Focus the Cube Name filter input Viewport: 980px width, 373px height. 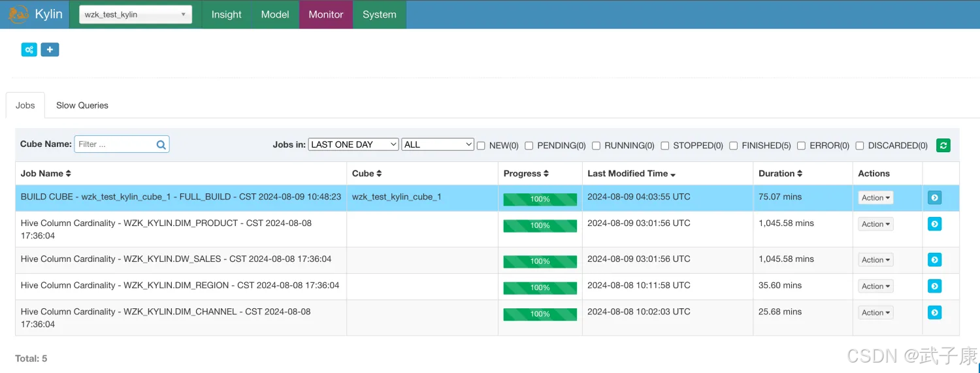pyautogui.click(x=114, y=144)
